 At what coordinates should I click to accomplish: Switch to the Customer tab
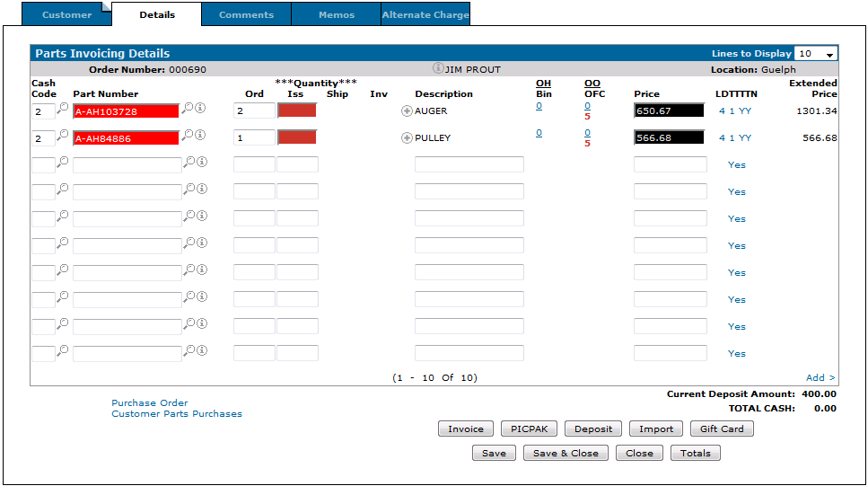point(67,15)
